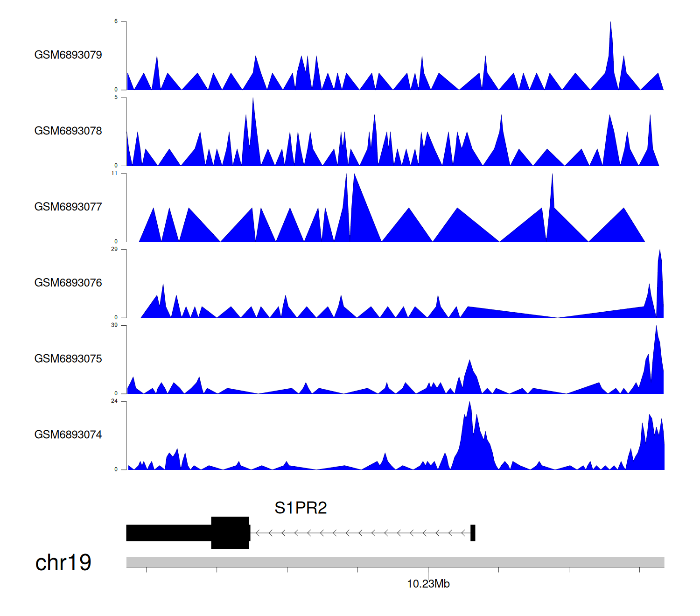Viewport: 700px width, 616px height.
Task: Click the gray chromosome ideogram bar
Action: 395,562
